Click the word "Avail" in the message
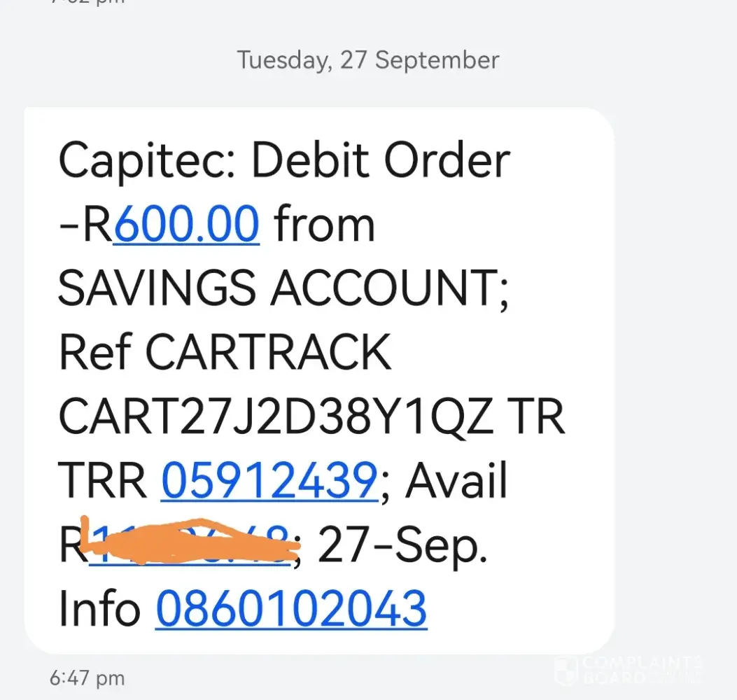 [x=456, y=481]
